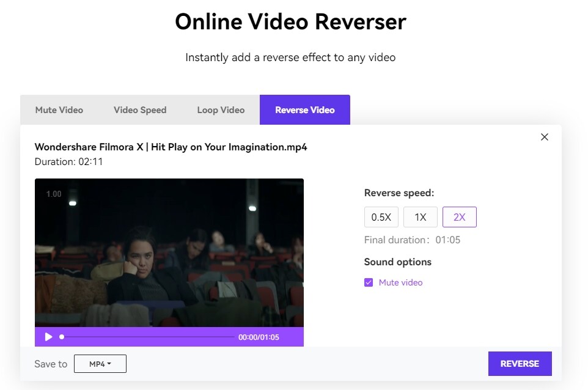Switch to the Mute Video tab
The width and height of the screenshot is (588, 390).
(x=59, y=109)
